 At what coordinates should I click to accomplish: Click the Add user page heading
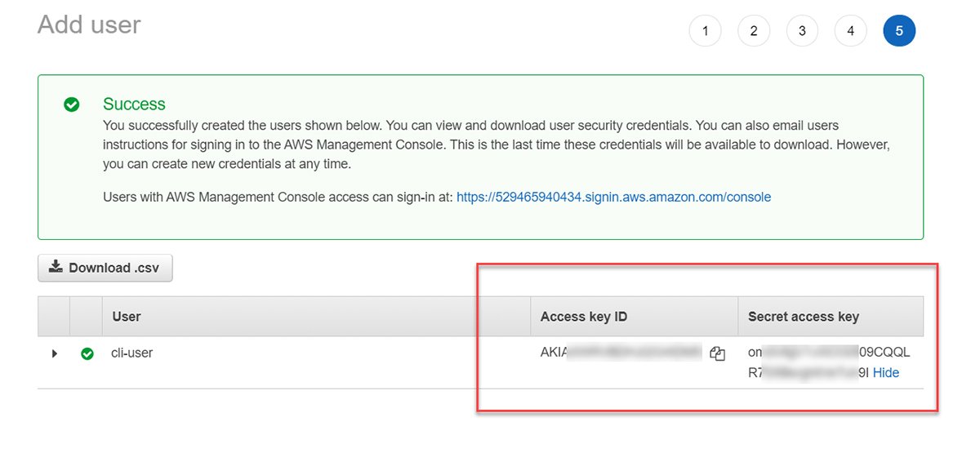point(89,24)
